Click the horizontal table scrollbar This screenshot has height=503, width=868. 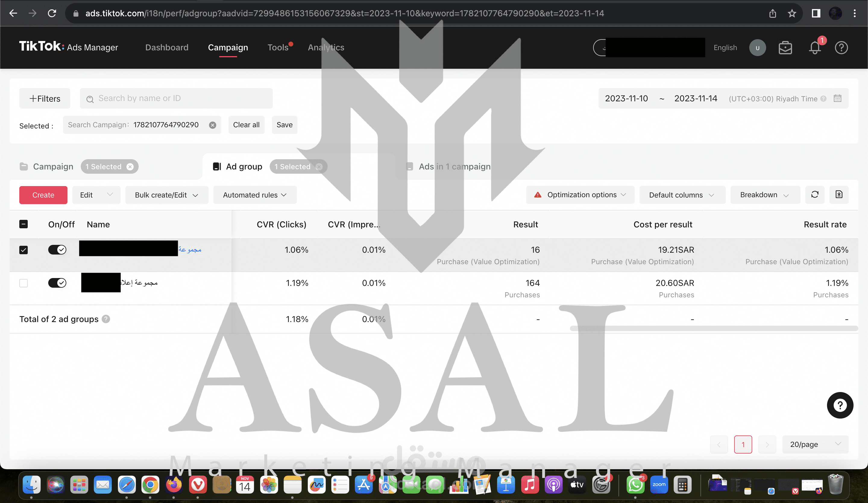[x=713, y=328]
